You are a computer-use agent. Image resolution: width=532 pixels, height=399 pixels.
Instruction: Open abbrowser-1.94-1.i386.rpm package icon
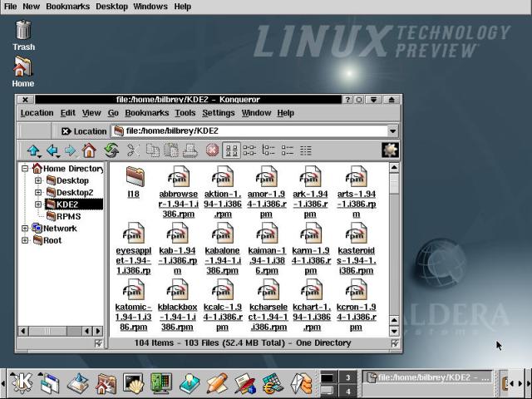[178, 177]
